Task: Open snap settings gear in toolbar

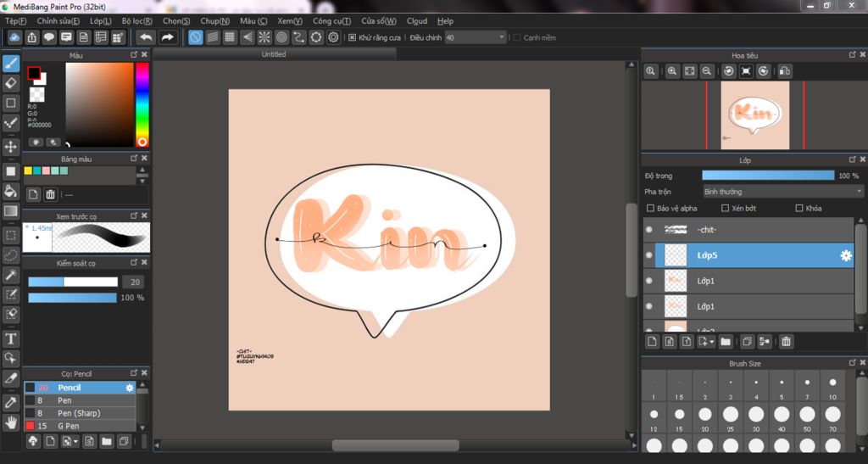Action: [x=333, y=37]
